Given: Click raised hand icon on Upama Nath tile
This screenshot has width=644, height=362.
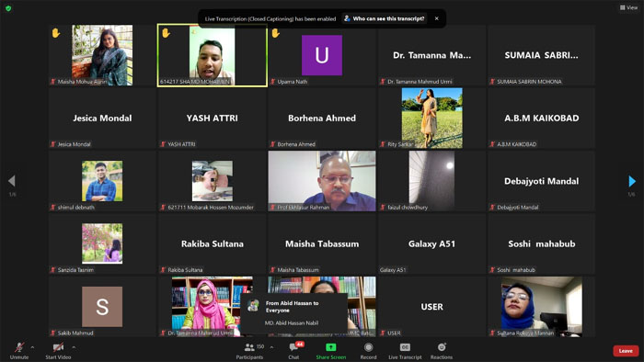Looking at the screenshot, I should click(x=276, y=33).
